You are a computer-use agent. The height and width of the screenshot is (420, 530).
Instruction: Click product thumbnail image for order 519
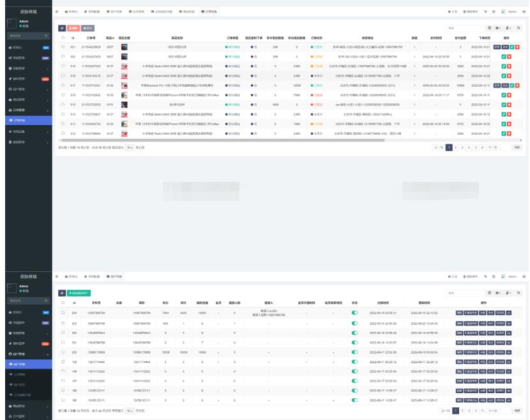(124, 66)
